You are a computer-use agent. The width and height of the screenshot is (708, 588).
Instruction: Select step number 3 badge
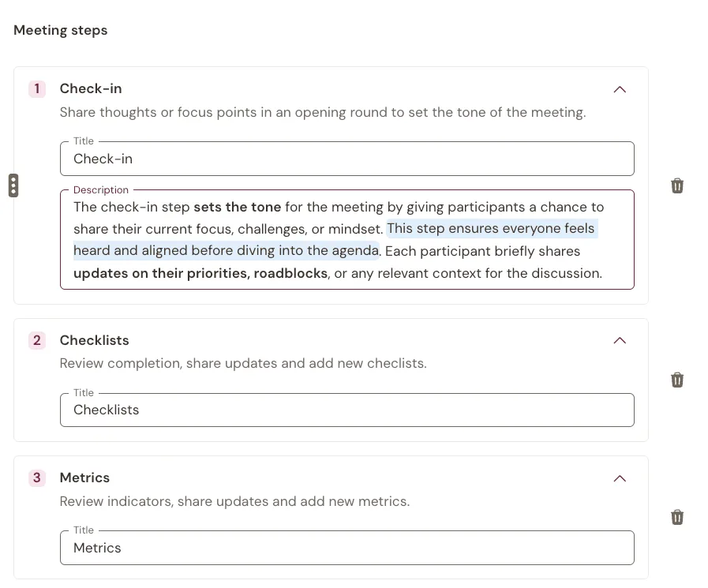click(37, 478)
